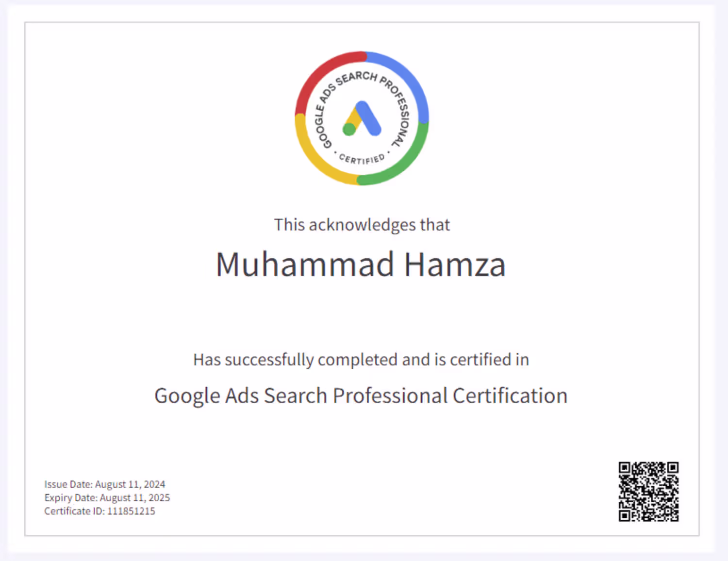Click the Issue Date: August 11, 2024 line
The width and height of the screenshot is (728, 561).
[x=105, y=484]
